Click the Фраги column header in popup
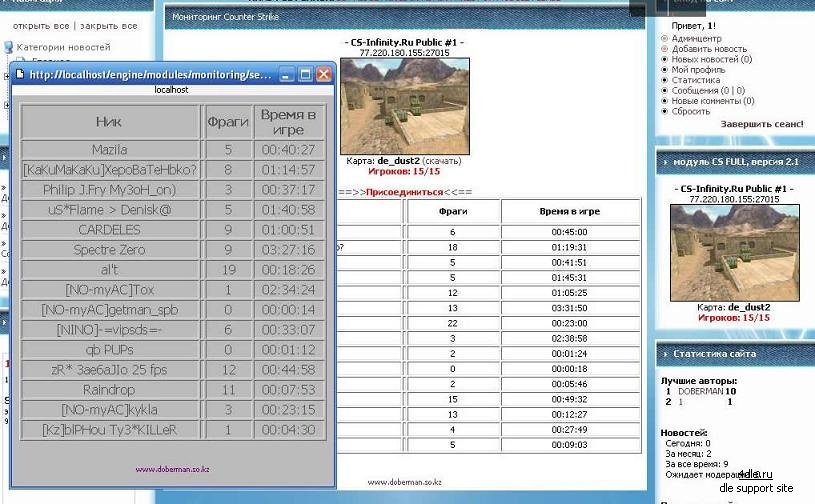The image size is (815, 504). pos(228,122)
